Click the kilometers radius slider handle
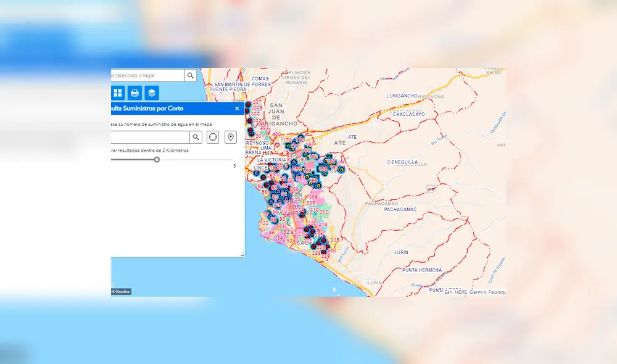This screenshot has height=364, width=617. pyautogui.click(x=157, y=159)
